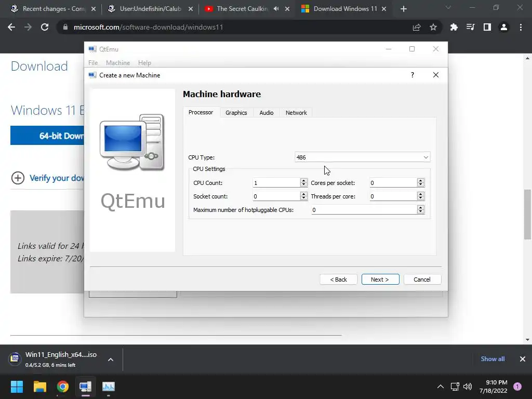Show hidden tray icons chevron

[x=441, y=387]
